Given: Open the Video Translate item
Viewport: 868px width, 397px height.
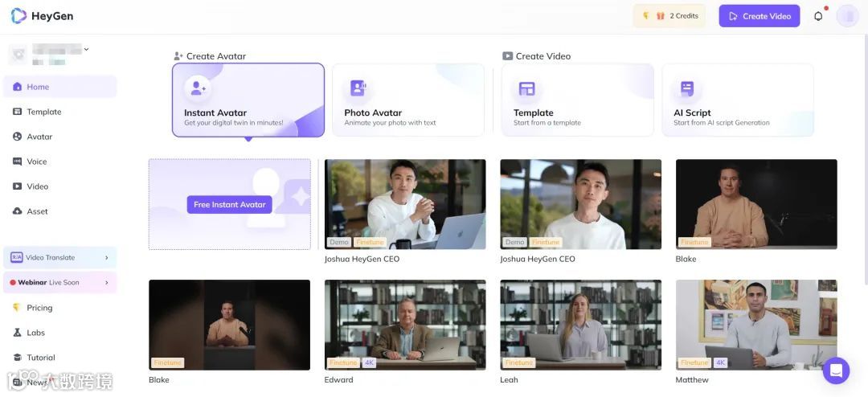Looking at the screenshot, I should click(59, 257).
